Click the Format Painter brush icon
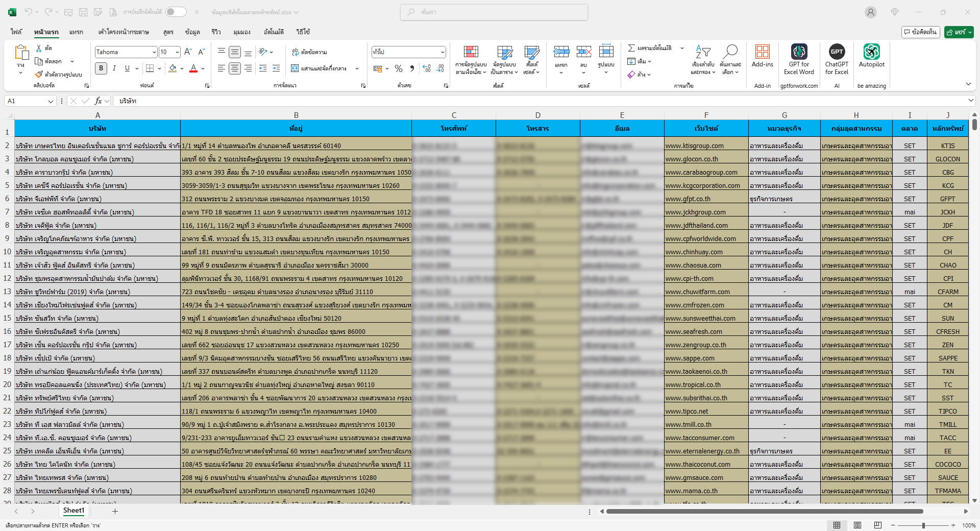The image size is (980, 531). click(39, 75)
